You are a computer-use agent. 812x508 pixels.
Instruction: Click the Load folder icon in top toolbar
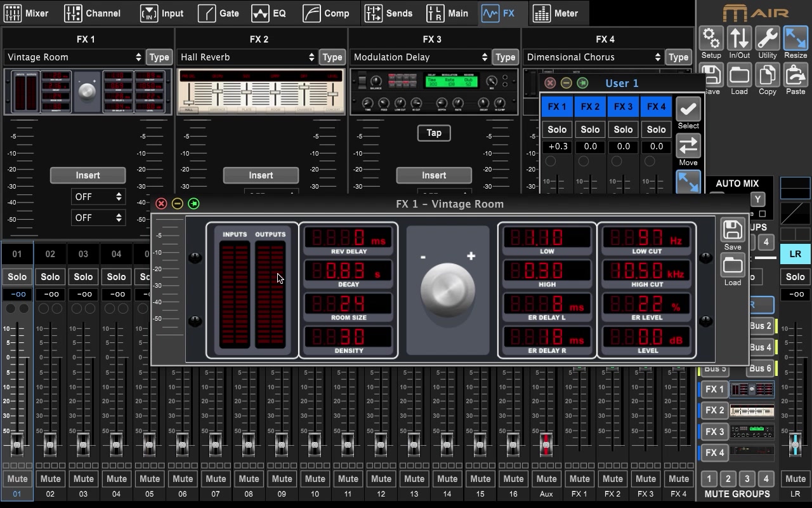click(739, 75)
